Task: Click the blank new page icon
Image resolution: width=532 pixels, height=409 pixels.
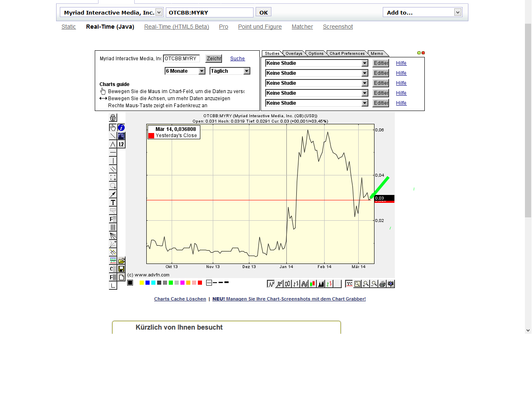Action: click(x=121, y=277)
